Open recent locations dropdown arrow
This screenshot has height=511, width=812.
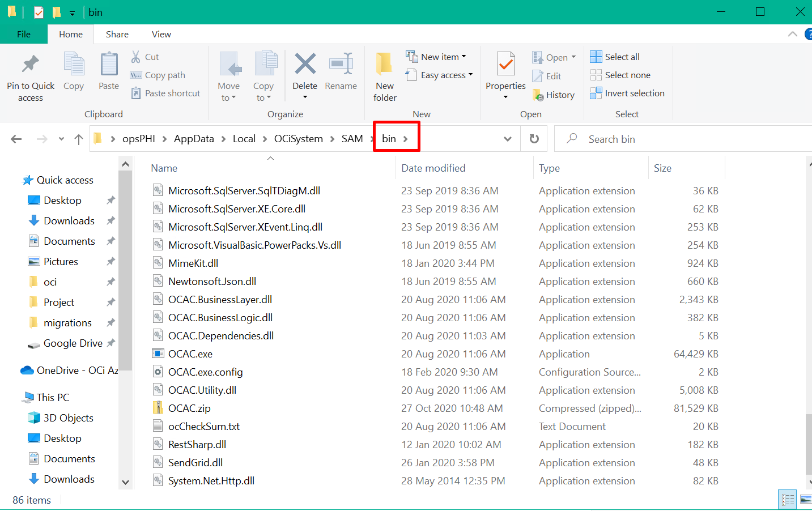(x=61, y=139)
